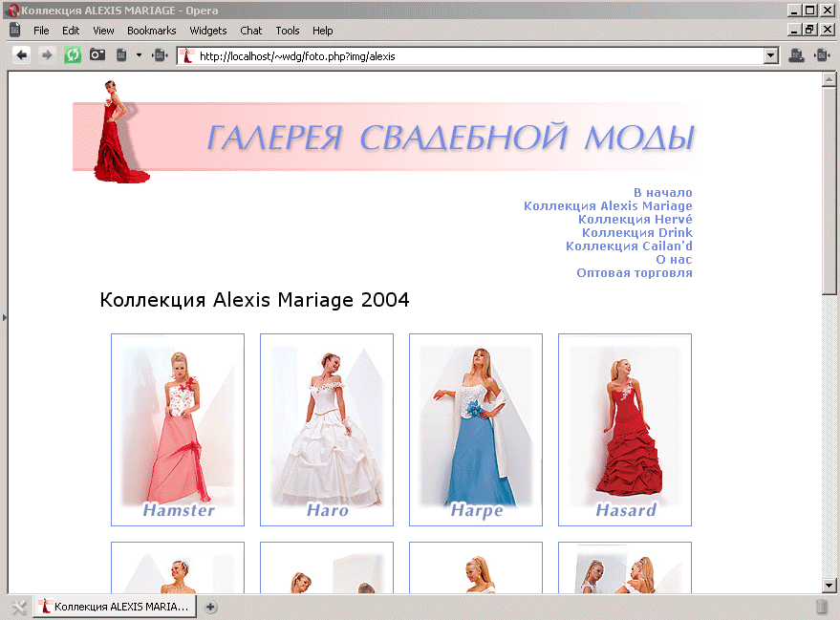Click the scrollbar down arrow
This screenshot has height=620, width=840.
coord(829,586)
